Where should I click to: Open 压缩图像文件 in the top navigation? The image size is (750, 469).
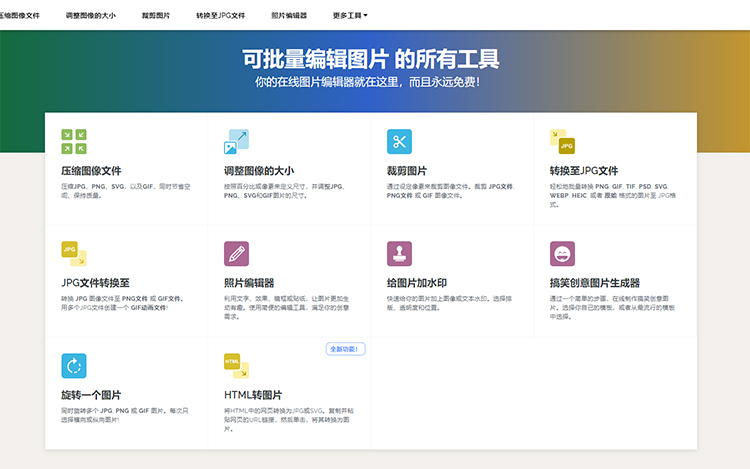(x=20, y=16)
